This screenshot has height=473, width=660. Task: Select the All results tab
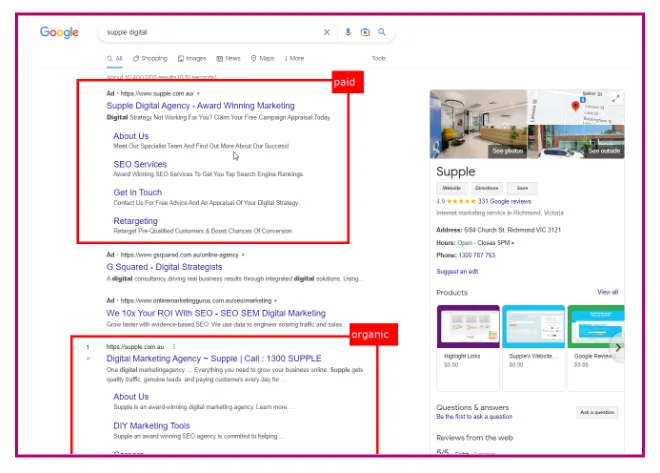tap(114, 58)
